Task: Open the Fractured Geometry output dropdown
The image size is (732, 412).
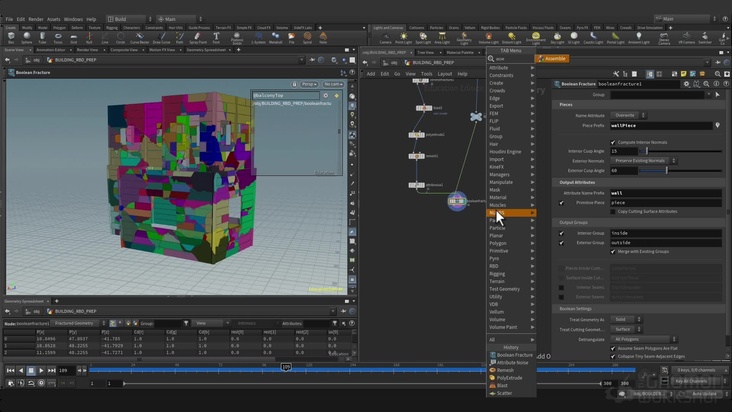Action: pyautogui.click(x=78, y=323)
